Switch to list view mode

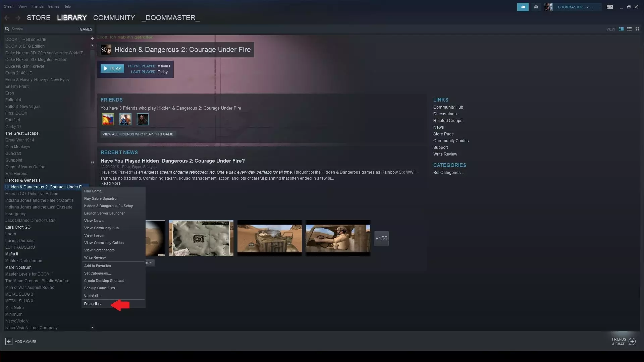click(x=629, y=29)
